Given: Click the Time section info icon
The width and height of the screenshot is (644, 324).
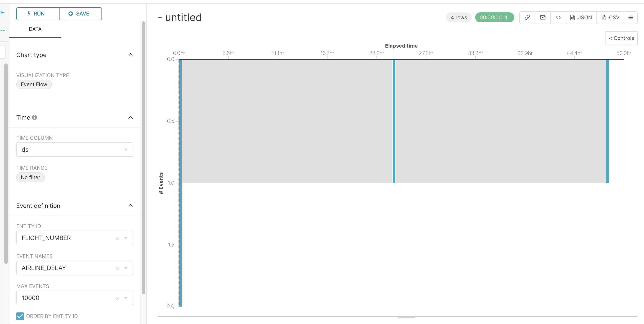Looking at the screenshot, I should (x=34, y=117).
